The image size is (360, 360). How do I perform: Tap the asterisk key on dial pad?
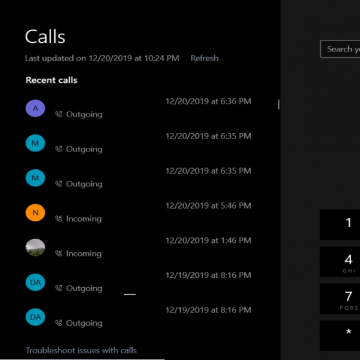[340, 336]
